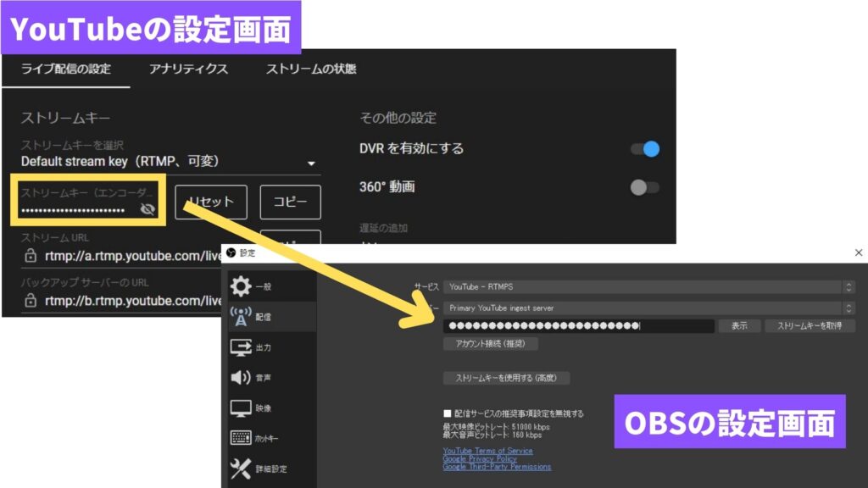This screenshot has height=488, width=868.
Task: Select the rtmp://b.rtmp.youtube.com backup URL text
Action: (133, 301)
